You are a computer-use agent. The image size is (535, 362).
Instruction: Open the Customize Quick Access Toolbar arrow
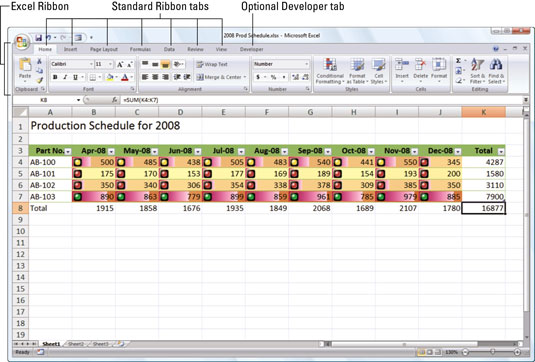[x=91, y=38]
